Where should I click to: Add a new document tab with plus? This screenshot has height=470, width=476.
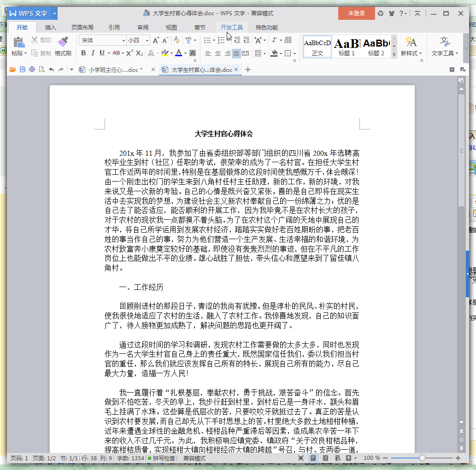click(x=248, y=70)
